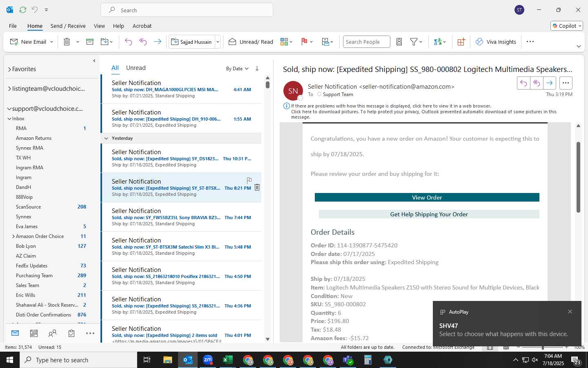Screen dimensions: 588x368
Task: Click the Move to folder icon
Action: (x=104, y=42)
